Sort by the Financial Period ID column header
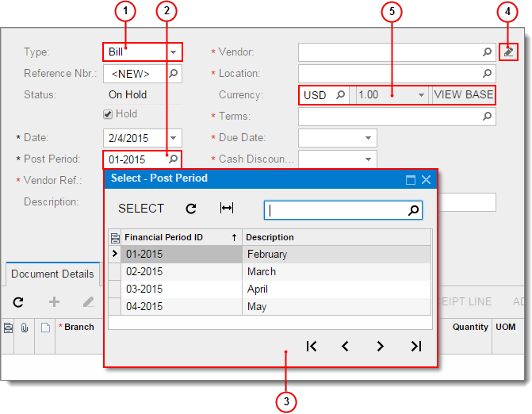The image size is (532, 414). pyautogui.click(x=182, y=237)
